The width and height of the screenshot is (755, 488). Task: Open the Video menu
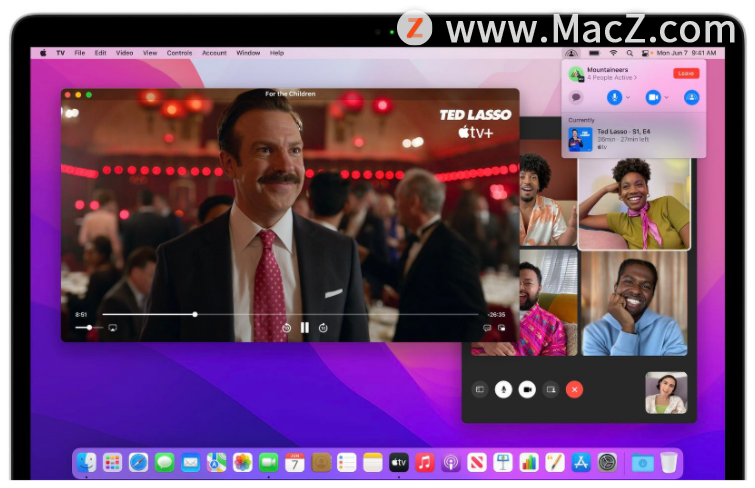click(124, 53)
